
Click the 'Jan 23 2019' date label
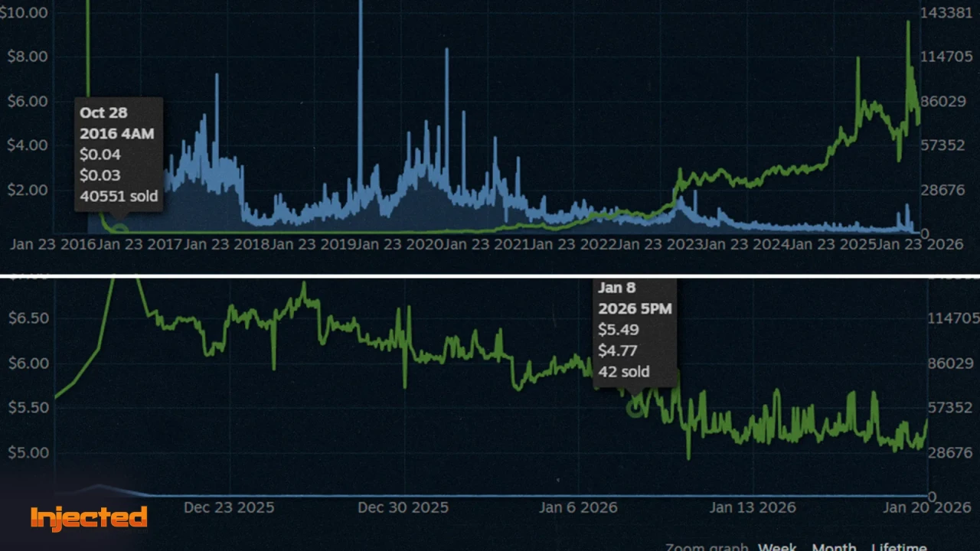coord(313,245)
